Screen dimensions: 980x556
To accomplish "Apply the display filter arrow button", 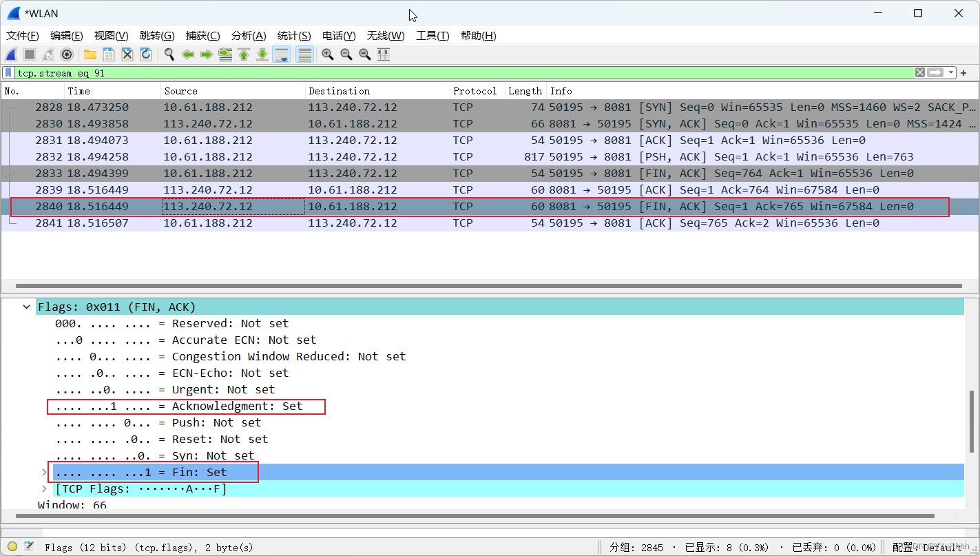I will [x=935, y=72].
